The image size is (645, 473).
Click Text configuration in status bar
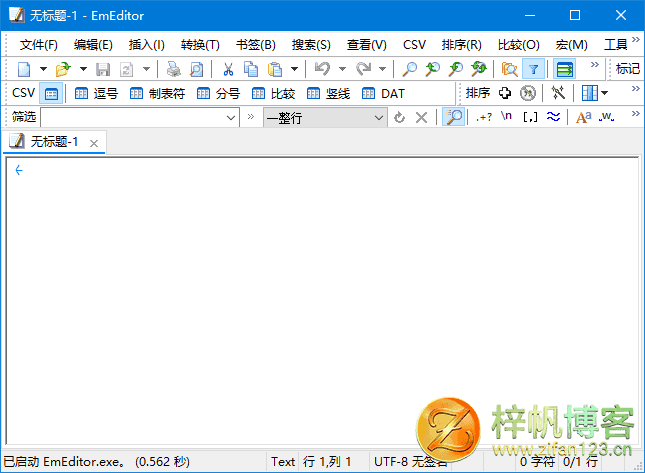(283, 461)
